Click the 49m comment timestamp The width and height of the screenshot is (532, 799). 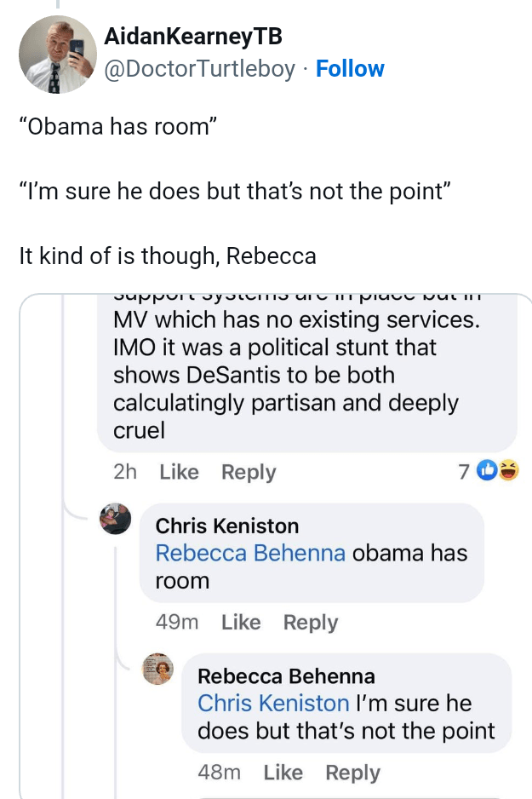(176, 623)
